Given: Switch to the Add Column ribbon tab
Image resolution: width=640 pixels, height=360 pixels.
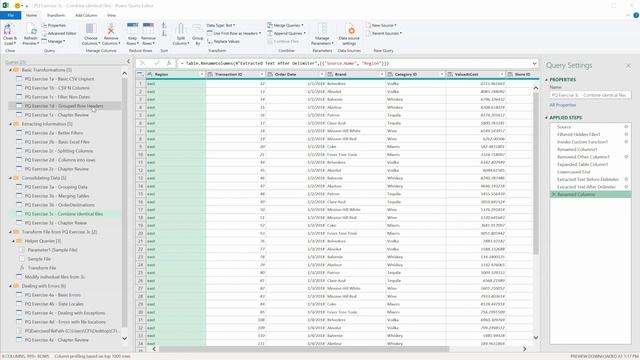Looking at the screenshot, I should point(86,16).
